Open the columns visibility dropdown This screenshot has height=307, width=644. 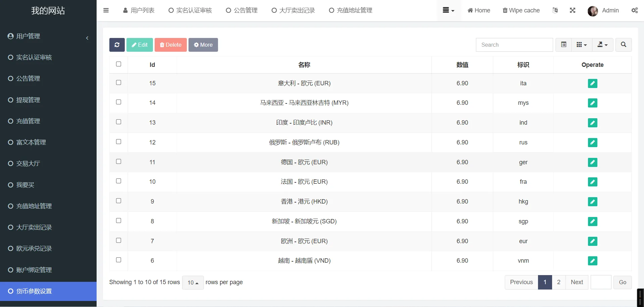(582, 45)
